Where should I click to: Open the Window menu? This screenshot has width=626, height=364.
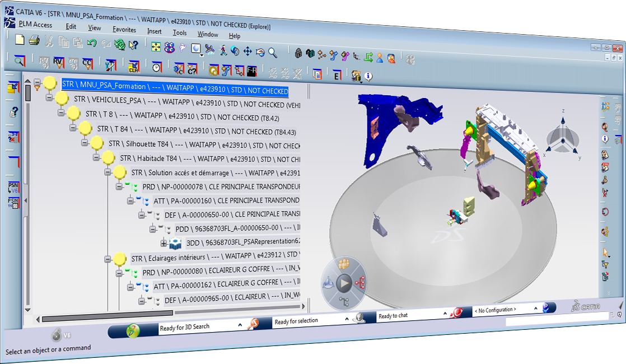[208, 34]
